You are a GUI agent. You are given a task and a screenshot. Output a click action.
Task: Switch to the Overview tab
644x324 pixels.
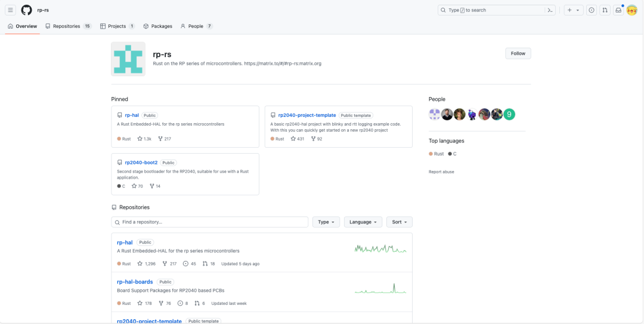(x=23, y=26)
